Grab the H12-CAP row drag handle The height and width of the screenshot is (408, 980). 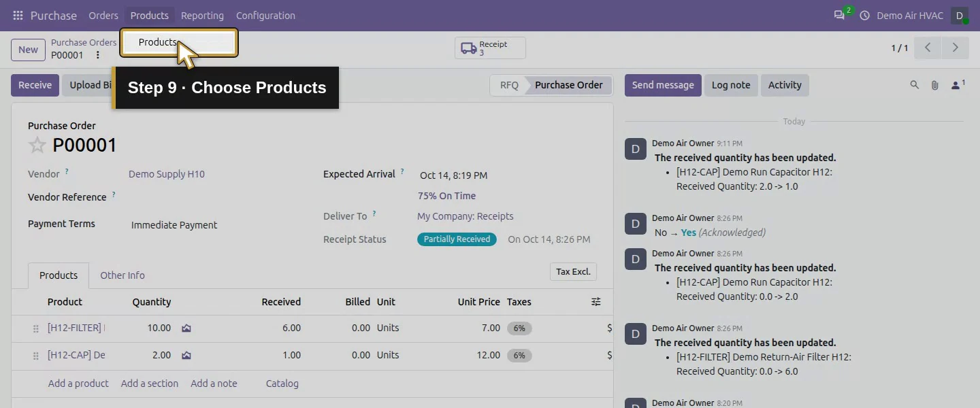[36, 356]
